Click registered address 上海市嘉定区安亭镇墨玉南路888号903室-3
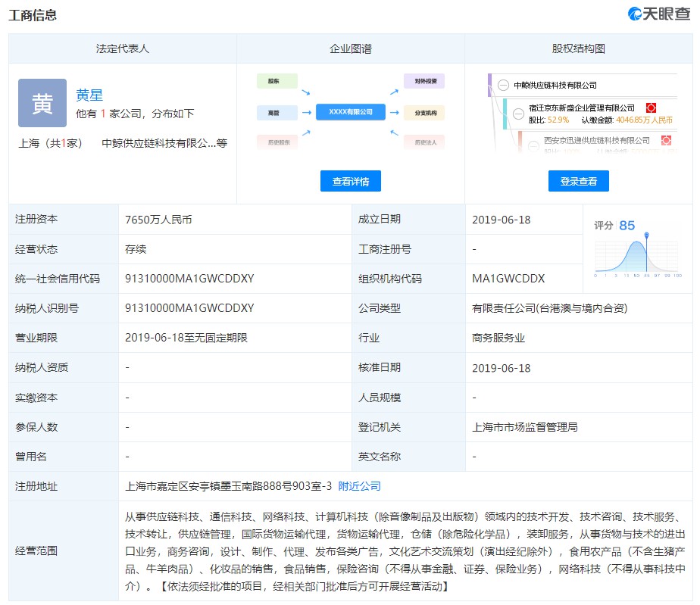This screenshot has height=605, width=700. tap(228, 486)
